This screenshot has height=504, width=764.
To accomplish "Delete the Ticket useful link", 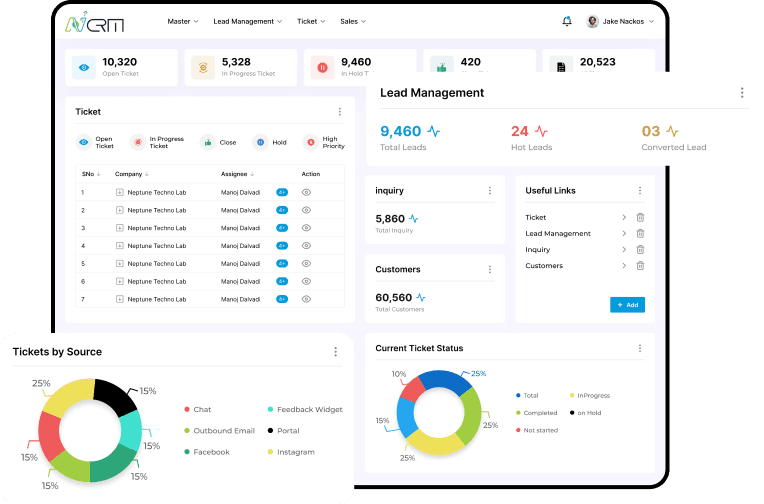I will (x=640, y=218).
